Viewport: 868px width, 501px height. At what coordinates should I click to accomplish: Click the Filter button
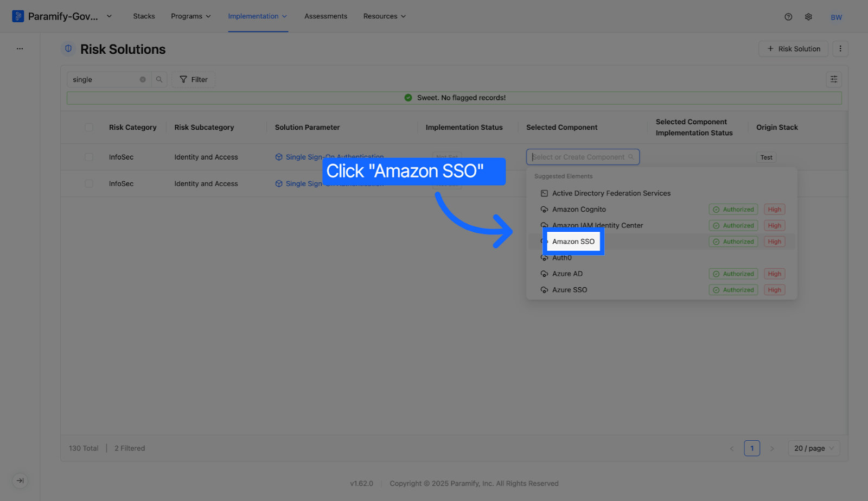[194, 79]
